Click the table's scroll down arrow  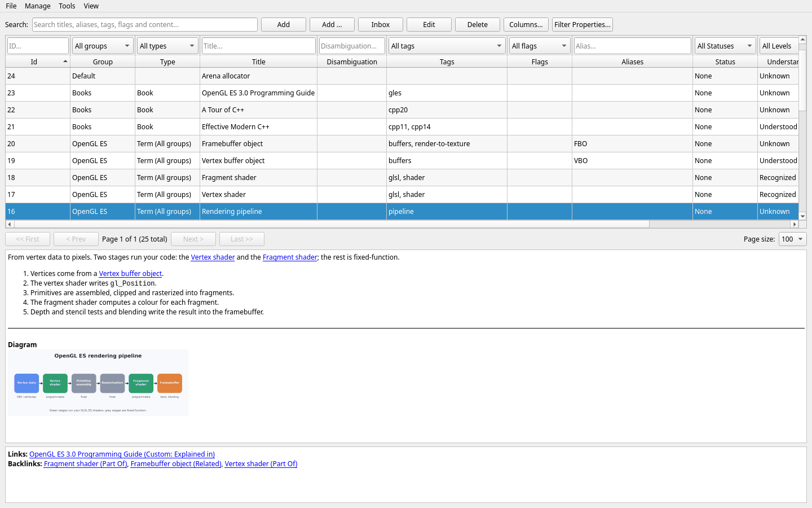click(802, 216)
